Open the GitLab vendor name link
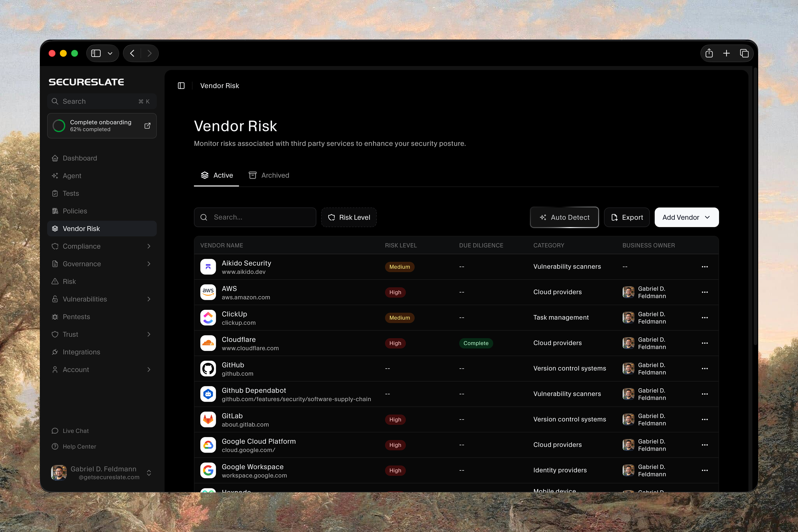Image resolution: width=798 pixels, height=532 pixels. click(232, 416)
